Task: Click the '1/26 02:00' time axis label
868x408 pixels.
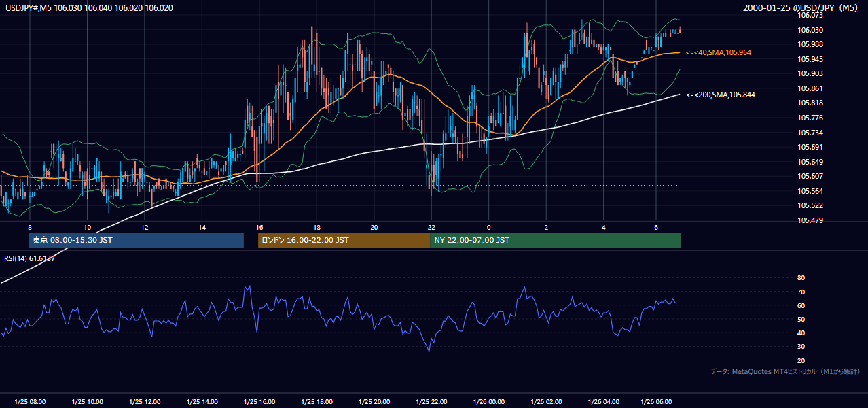Action: point(546,402)
